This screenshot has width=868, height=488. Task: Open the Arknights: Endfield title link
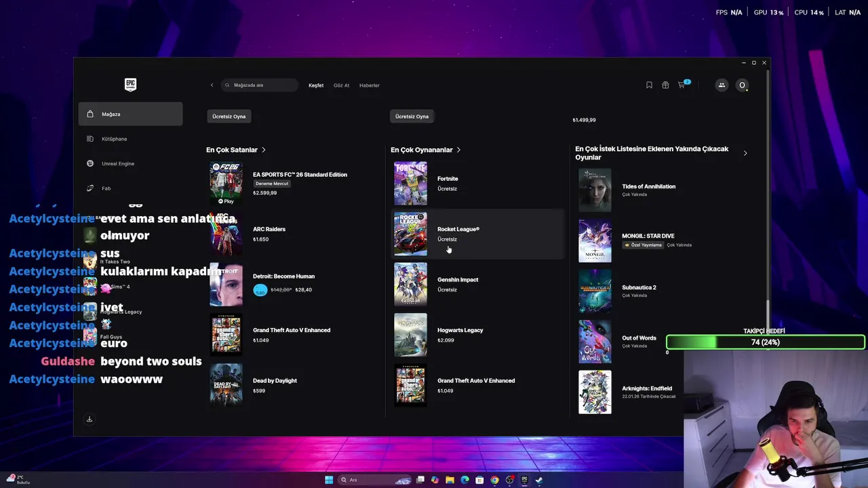coord(647,389)
